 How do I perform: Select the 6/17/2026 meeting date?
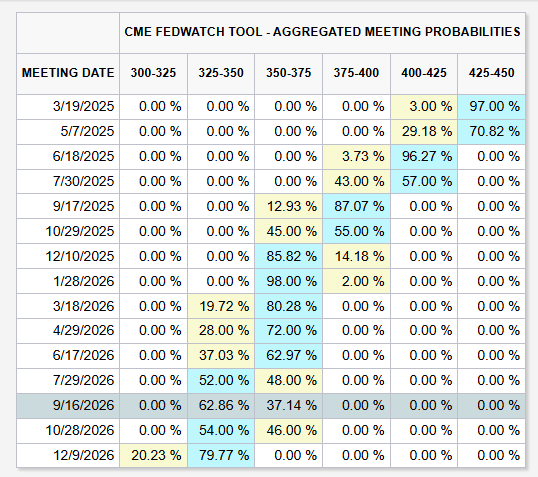pyautogui.click(x=68, y=356)
